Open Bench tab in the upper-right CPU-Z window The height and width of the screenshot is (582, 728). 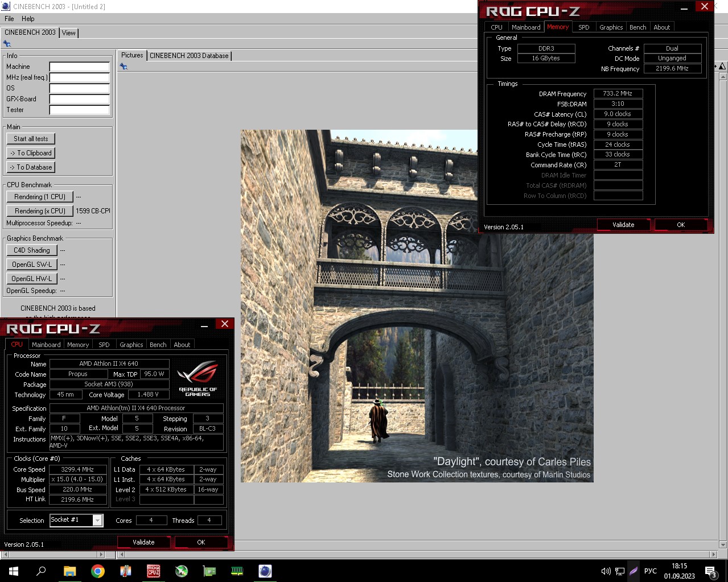click(x=638, y=27)
